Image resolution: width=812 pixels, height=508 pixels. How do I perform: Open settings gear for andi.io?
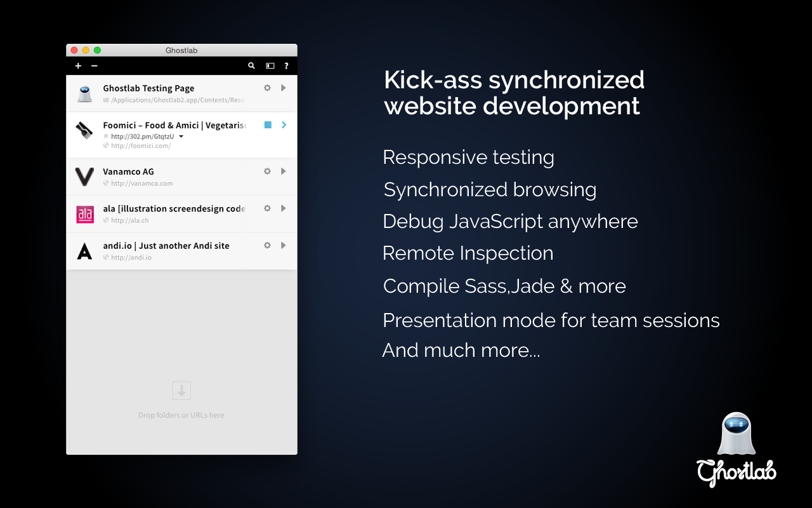click(x=267, y=245)
